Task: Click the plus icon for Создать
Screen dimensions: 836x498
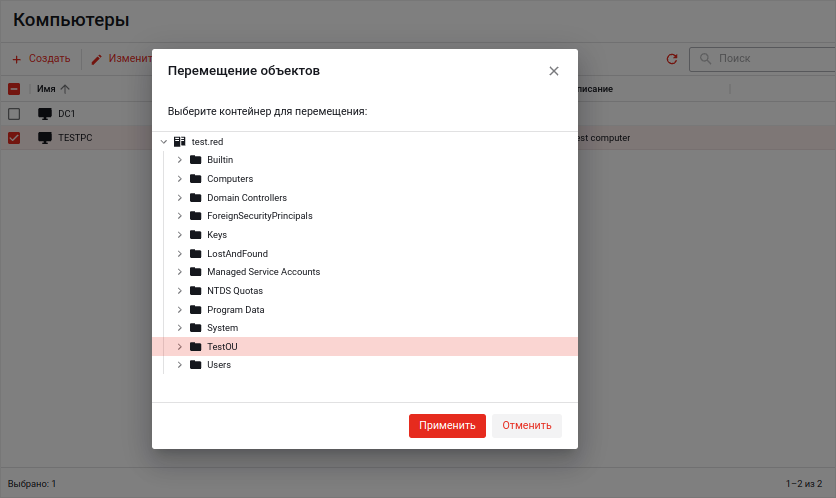Action: click(x=16, y=59)
